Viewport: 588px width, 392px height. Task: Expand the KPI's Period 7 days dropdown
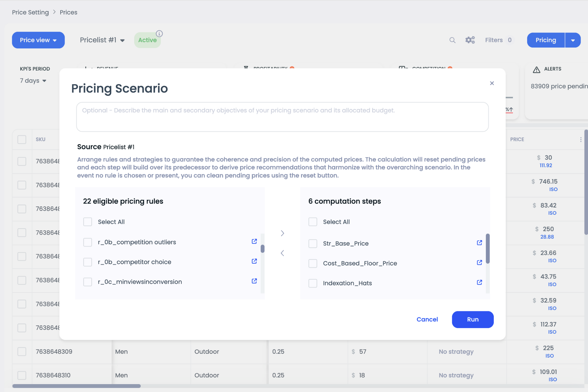[34, 80]
